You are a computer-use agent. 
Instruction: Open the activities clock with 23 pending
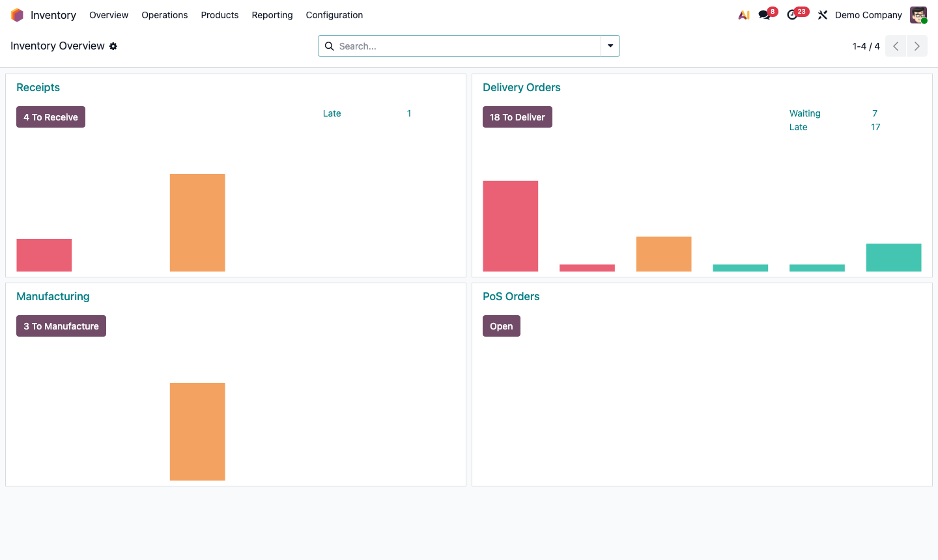[x=793, y=14]
